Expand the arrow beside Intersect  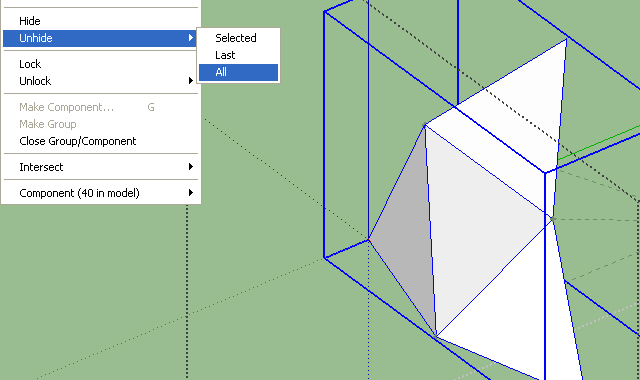tap(191, 167)
